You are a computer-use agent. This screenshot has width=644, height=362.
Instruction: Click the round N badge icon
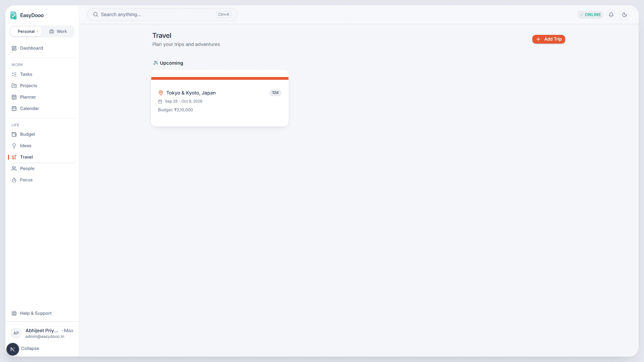(13, 349)
